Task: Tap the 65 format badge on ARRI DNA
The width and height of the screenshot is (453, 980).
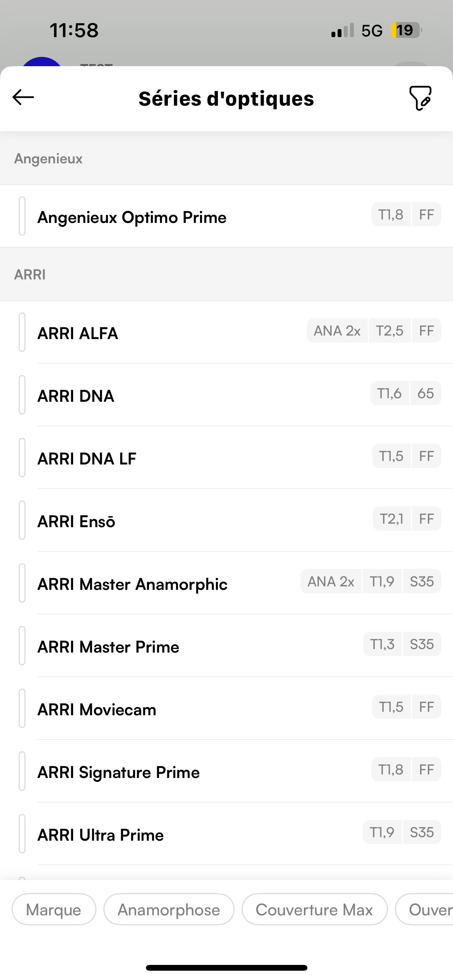Action: click(x=426, y=394)
